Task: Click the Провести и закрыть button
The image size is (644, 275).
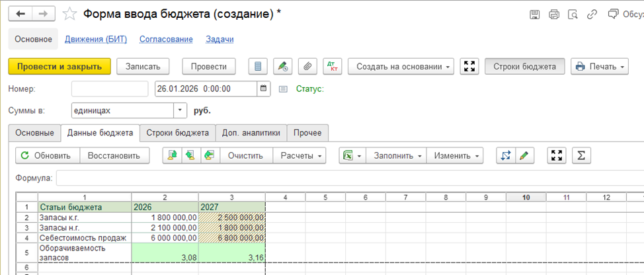Action: (x=60, y=66)
